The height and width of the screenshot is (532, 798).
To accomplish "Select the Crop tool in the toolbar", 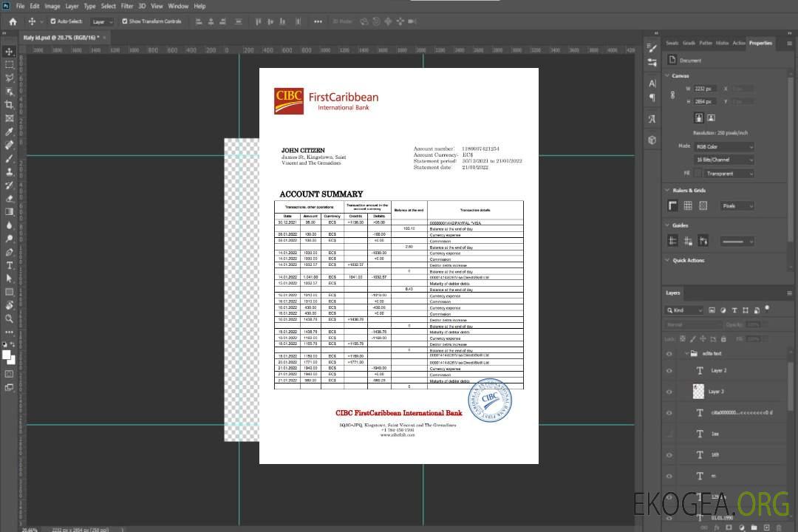I will tap(10, 105).
